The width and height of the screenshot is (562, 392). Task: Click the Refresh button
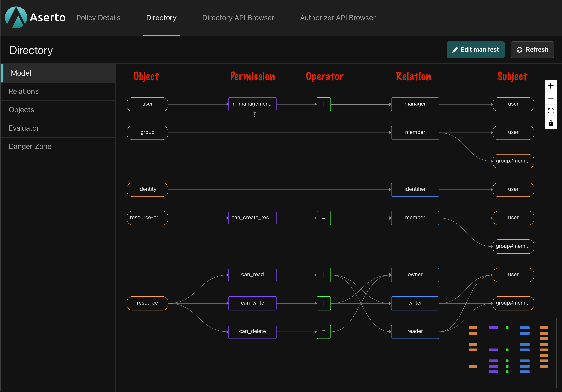[533, 50]
